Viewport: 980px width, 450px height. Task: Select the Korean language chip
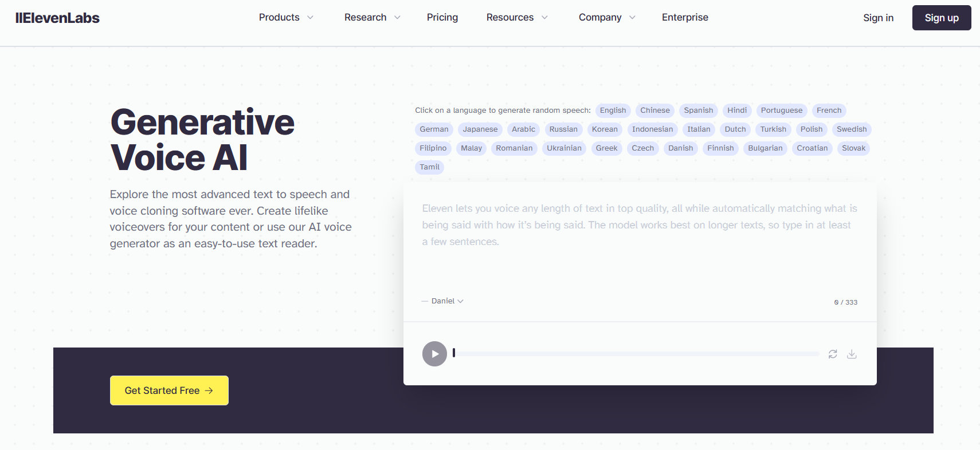coord(605,129)
